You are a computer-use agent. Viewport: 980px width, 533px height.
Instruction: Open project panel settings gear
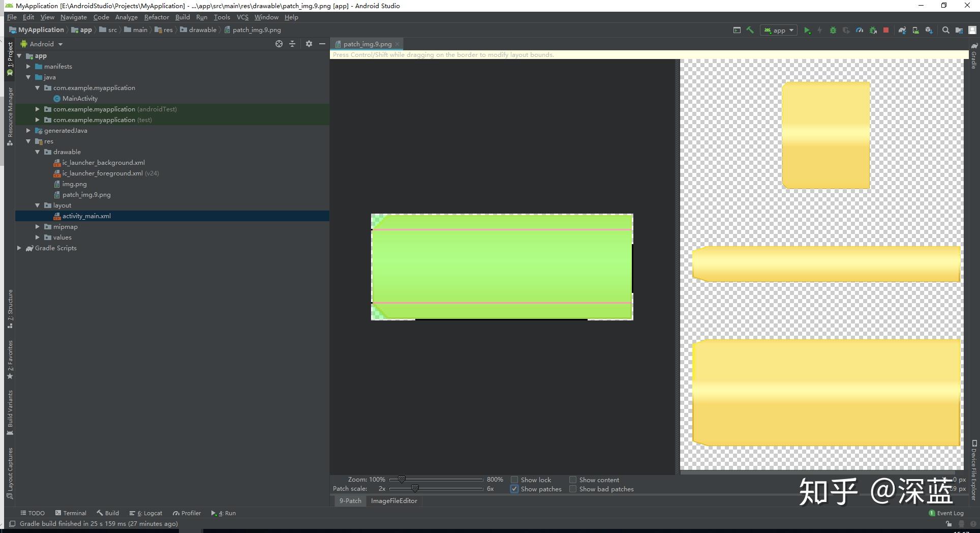(309, 44)
